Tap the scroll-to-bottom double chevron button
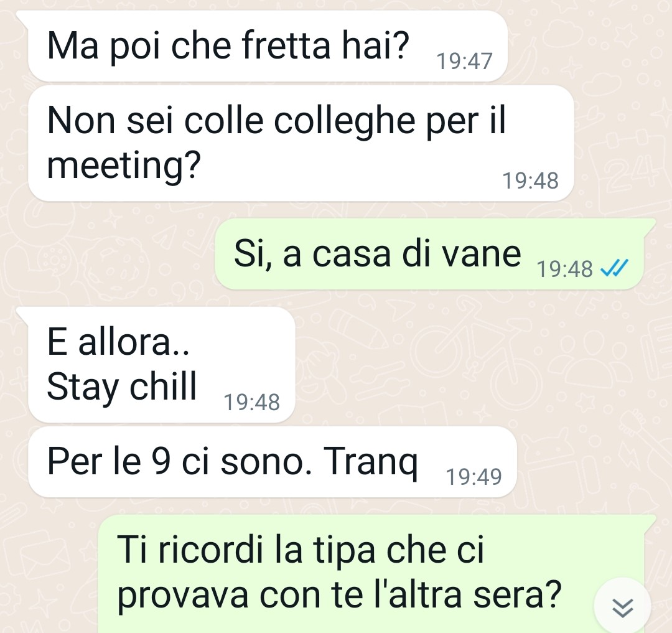 point(622,607)
